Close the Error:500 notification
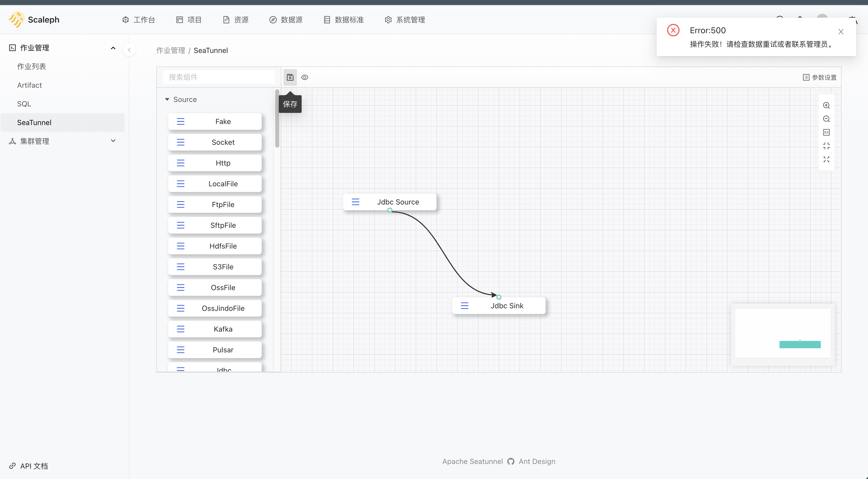This screenshot has height=479, width=868. [x=841, y=32]
